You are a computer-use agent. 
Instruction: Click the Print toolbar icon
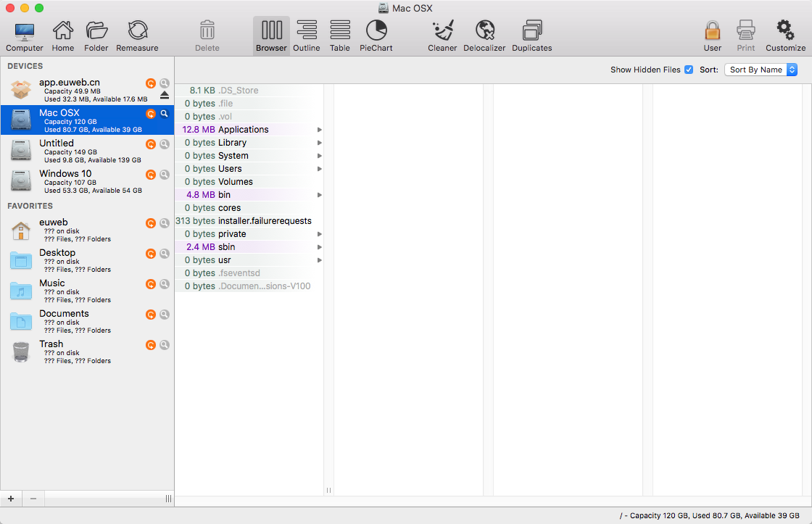click(746, 36)
